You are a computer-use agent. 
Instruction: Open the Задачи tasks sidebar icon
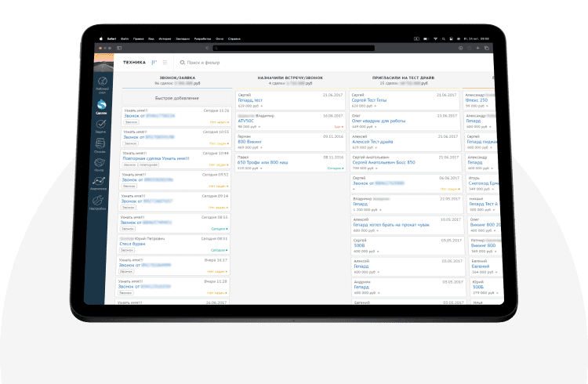pyautogui.click(x=101, y=124)
